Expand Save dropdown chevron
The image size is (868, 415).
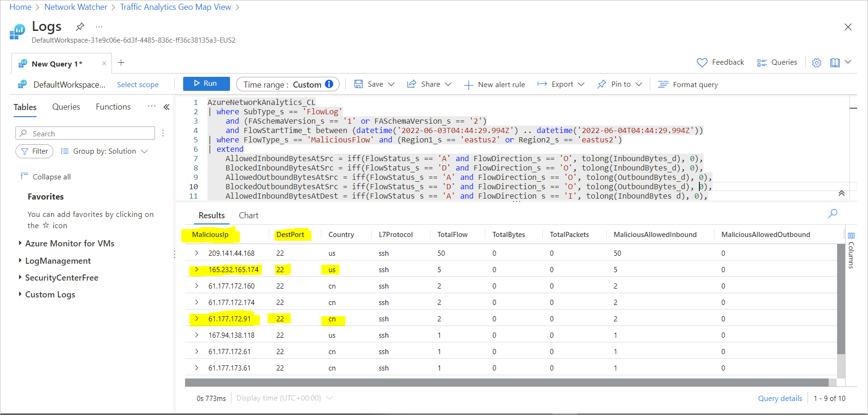pyautogui.click(x=391, y=84)
